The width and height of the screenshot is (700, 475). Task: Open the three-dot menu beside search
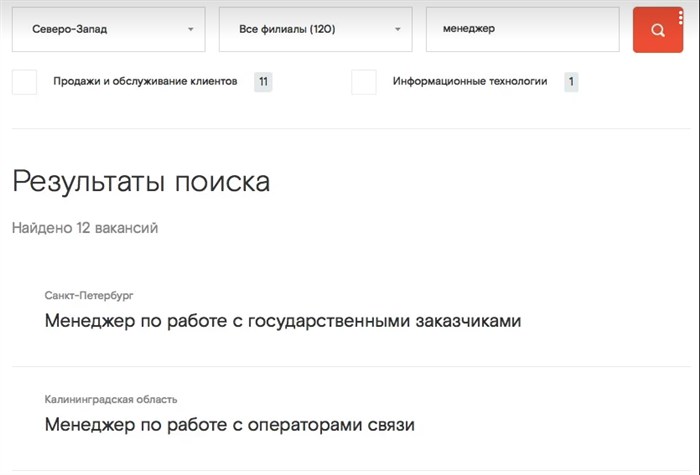[x=680, y=18]
